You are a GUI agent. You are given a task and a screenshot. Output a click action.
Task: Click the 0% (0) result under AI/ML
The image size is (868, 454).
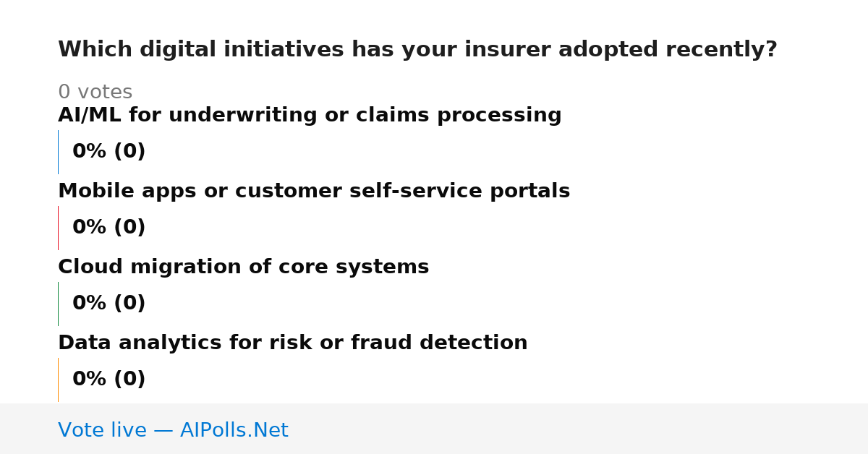point(109,152)
